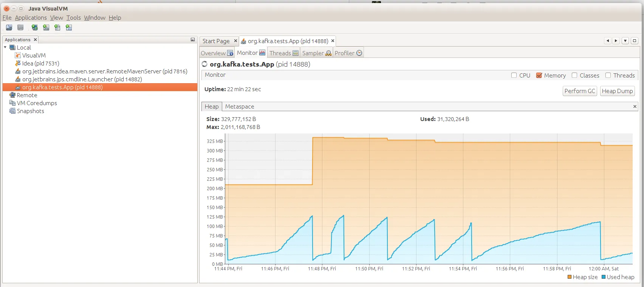
Task: Open the document tabs list dropdown
Action: [x=625, y=41]
